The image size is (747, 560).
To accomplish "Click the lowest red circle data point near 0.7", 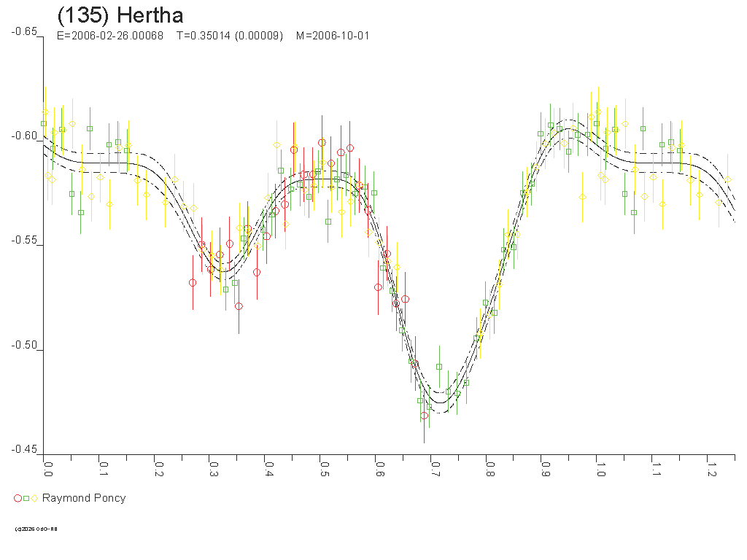I will click(x=424, y=416).
